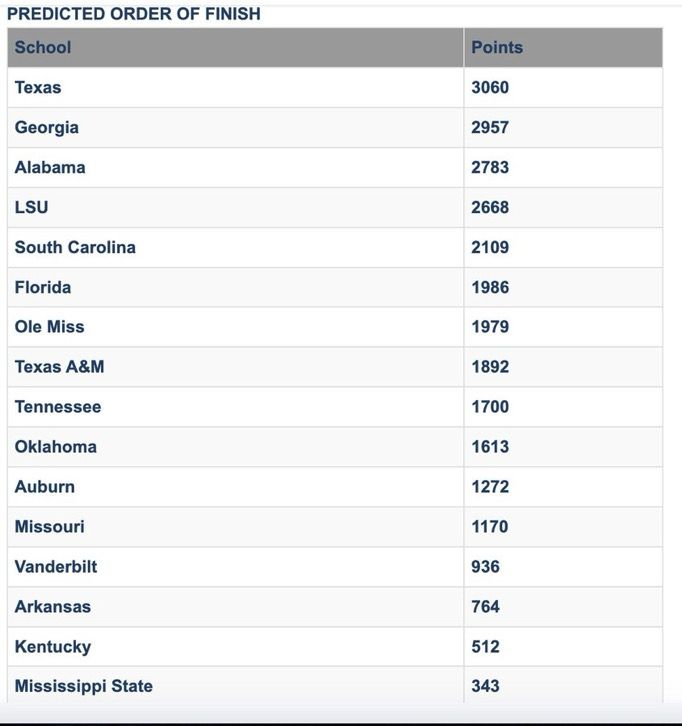Click the Kentucky entry
This screenshot has height=726, width=682.
53,647
